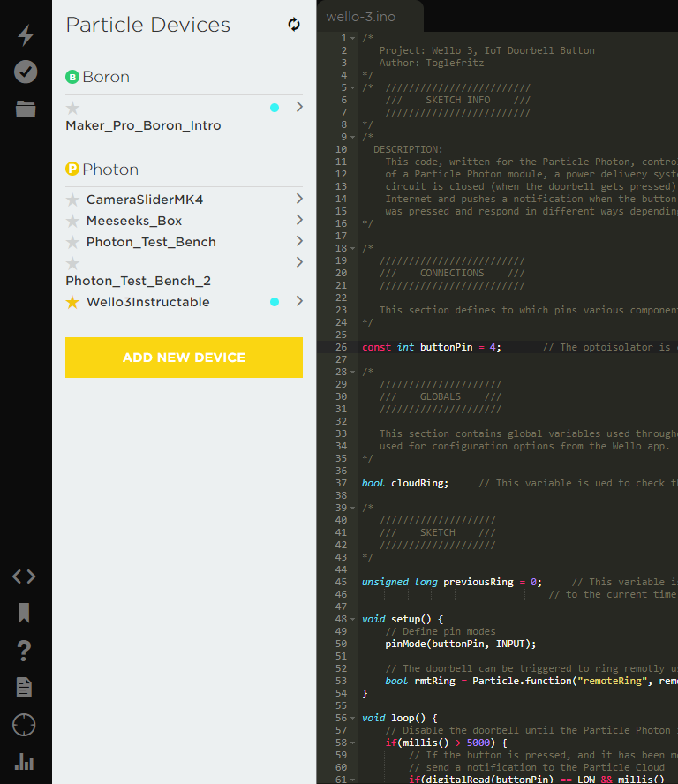Expand details for Photon_Test_Bench_2
Image resolution: width=678 pixels, height=784 pixels.
pos(299,262)
